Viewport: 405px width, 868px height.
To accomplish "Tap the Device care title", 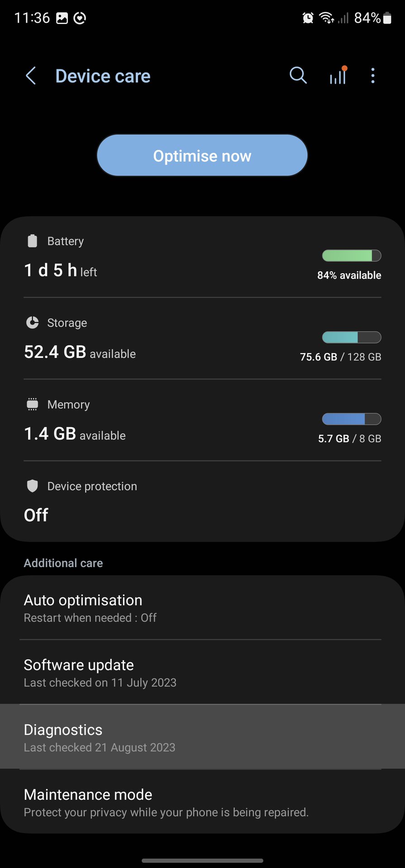I will click(103, 76).
